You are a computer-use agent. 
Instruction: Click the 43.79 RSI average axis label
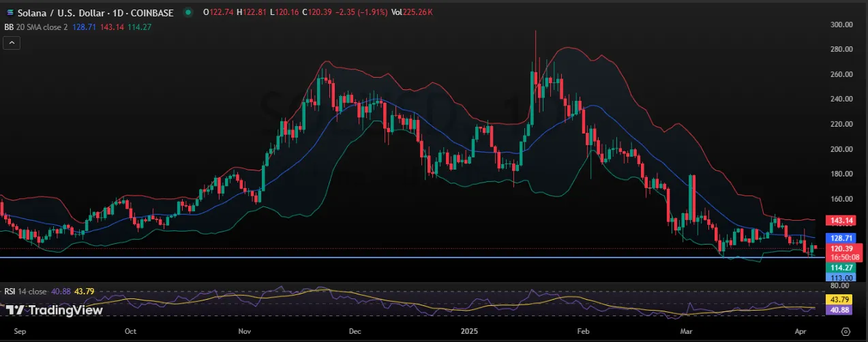pyautogui.click(x=839, y=300)
